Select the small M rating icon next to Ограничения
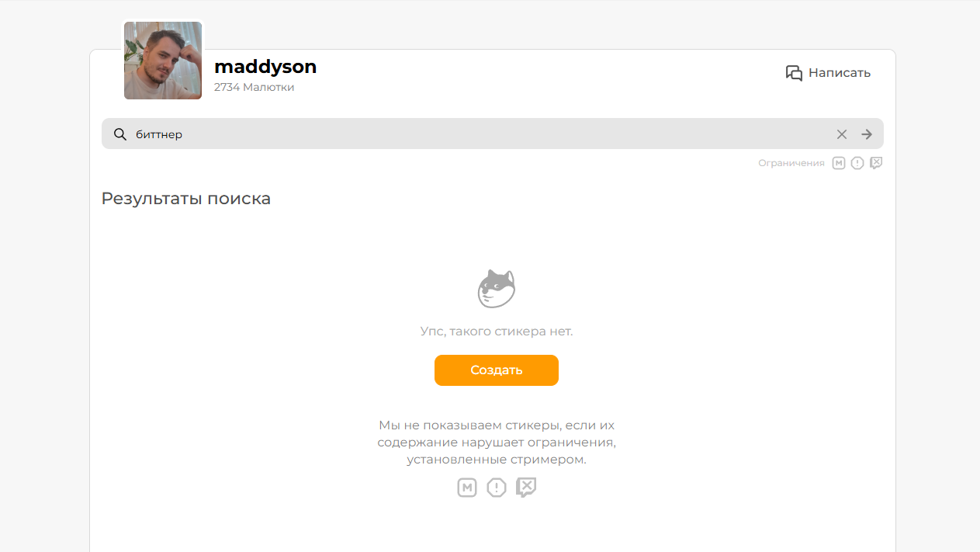The image size is (980, 552). 839,163
